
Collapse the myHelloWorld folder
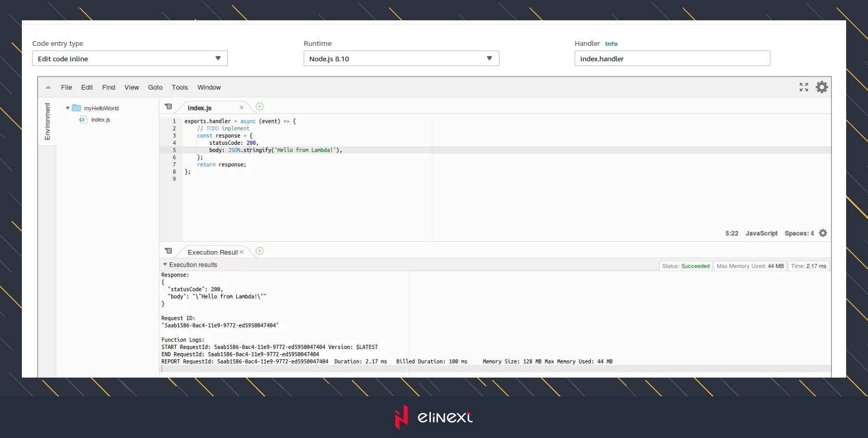[68, 108]
